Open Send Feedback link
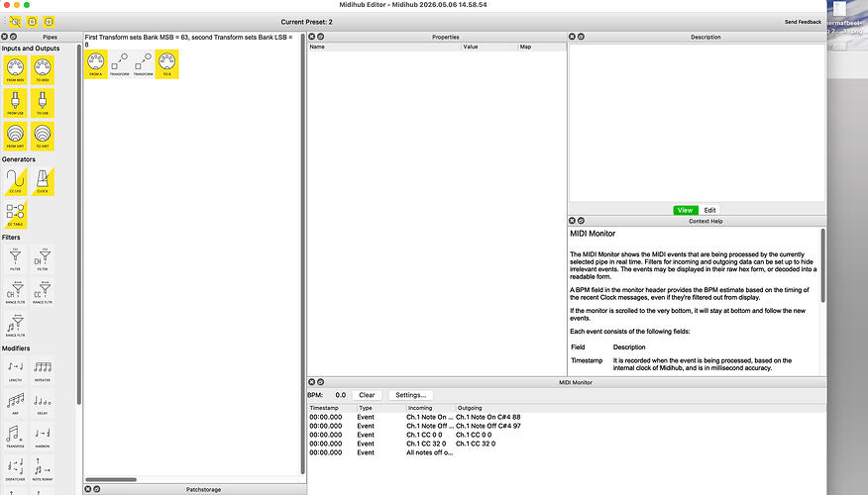This screenshot has width=868, height=495. (803, 22)
